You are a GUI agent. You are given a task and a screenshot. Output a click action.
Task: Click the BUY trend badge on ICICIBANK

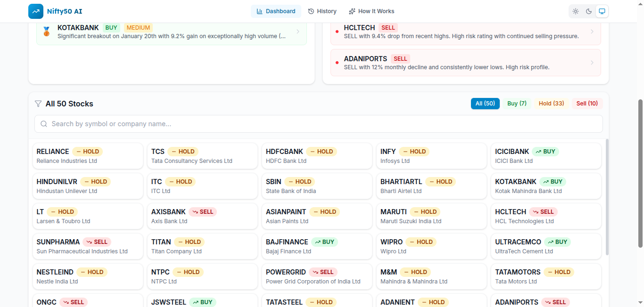point(545,152)
